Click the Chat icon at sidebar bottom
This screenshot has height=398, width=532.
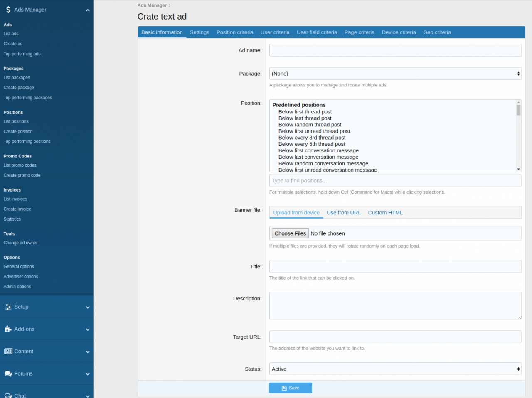tap(8, 395)
